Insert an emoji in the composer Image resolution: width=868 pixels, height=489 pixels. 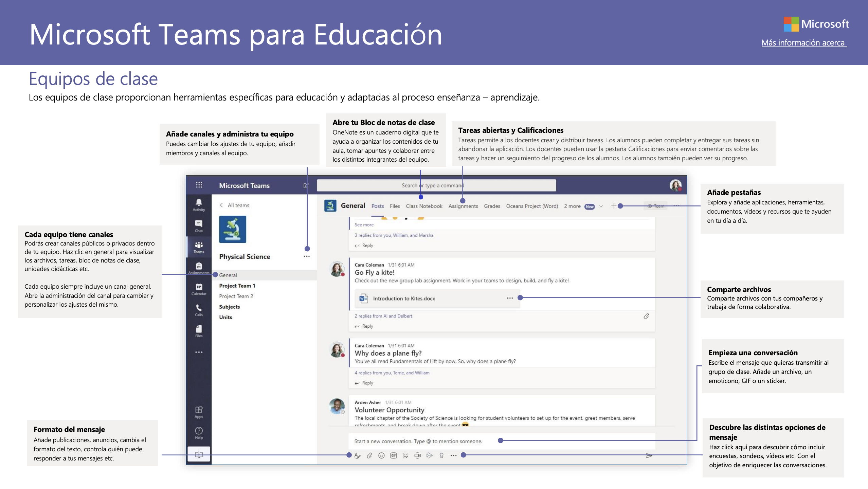pos(381,456)
